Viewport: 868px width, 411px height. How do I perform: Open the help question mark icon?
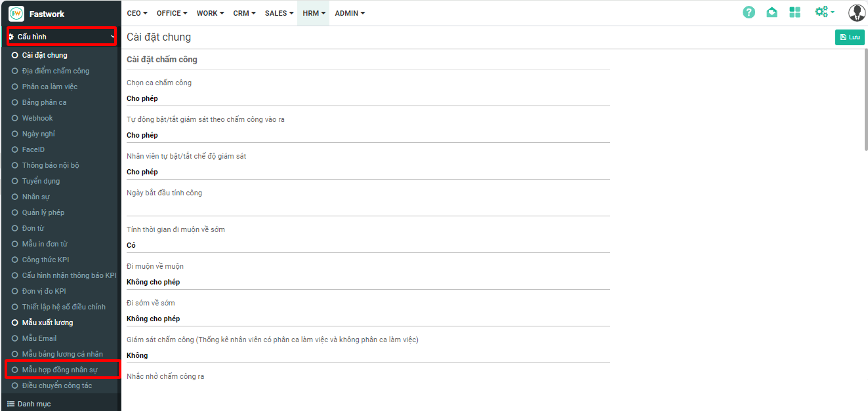pyautogui.click(x=749, y=12)
